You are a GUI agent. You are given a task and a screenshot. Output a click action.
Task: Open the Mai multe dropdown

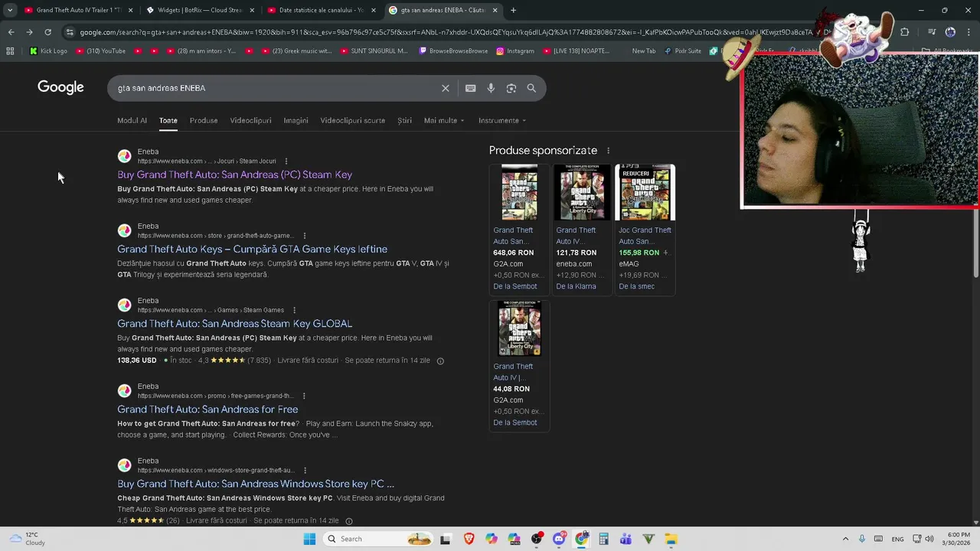tap(444, 120)
